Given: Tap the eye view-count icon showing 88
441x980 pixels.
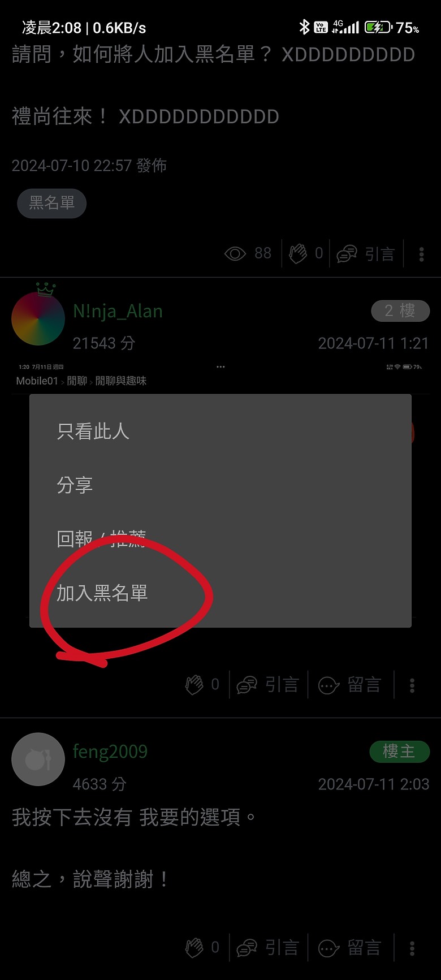Looking at the screenshot, I should coord(235,253).
